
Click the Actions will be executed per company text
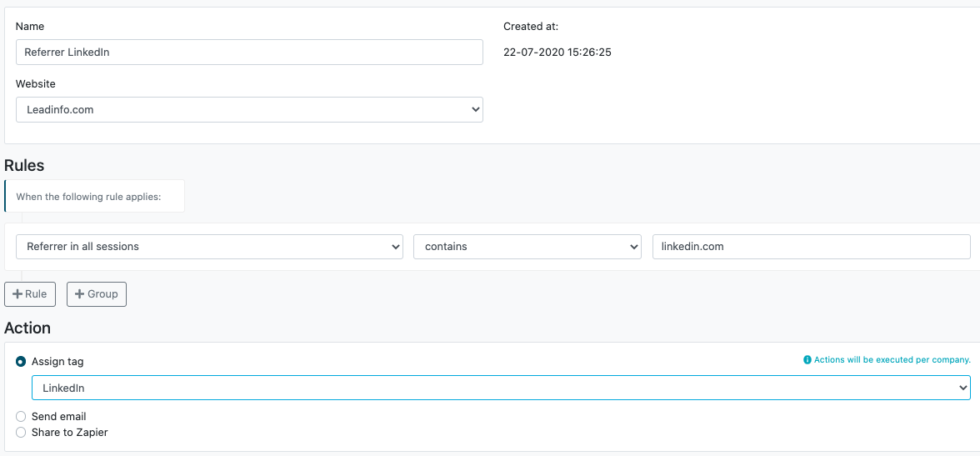coord(892,359)
